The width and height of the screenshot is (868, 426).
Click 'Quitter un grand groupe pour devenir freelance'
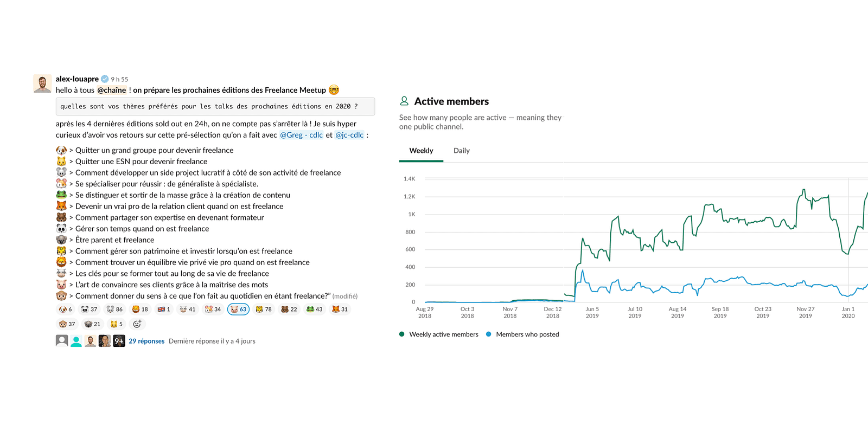(155, 150)
